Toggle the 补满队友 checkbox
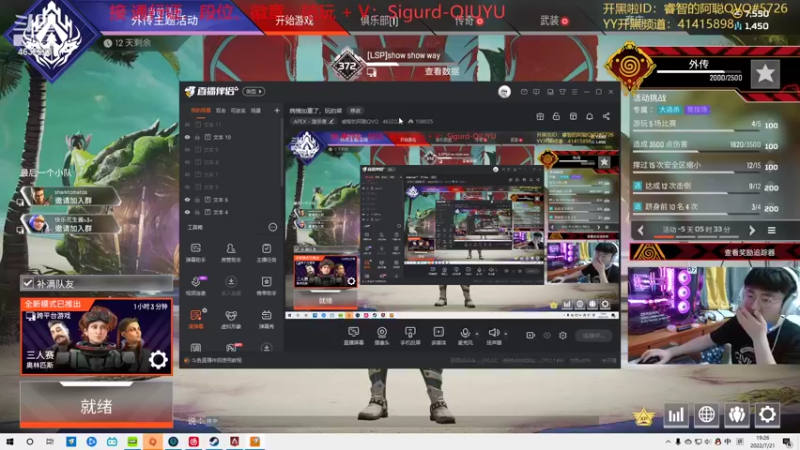The height and width of the screenshot is (450, 800). (x=28, y=283)
